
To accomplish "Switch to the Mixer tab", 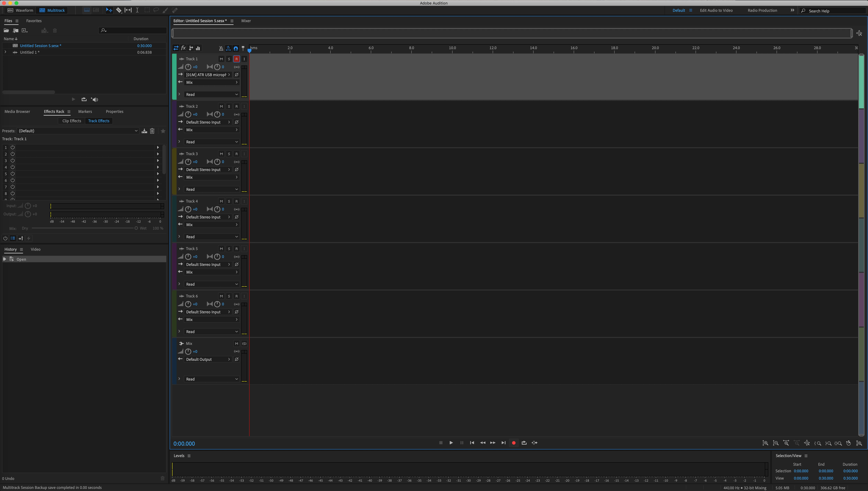I will [x=246, y=21].
